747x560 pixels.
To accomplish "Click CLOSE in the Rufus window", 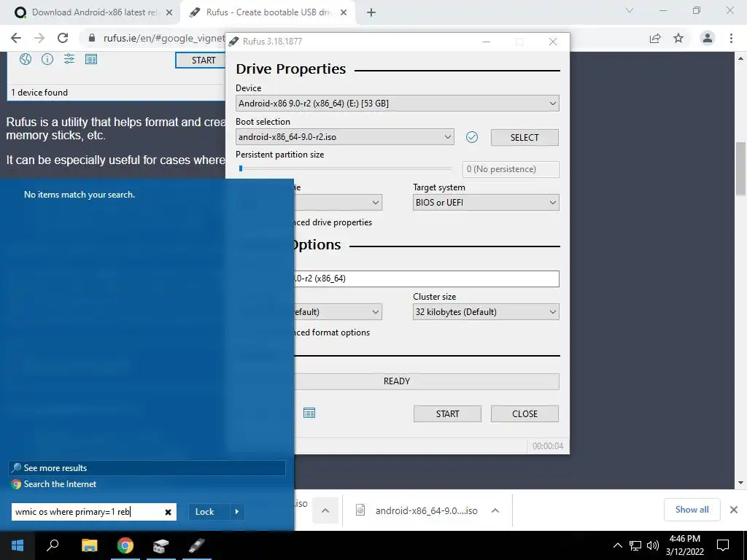I will coord(525,414).
